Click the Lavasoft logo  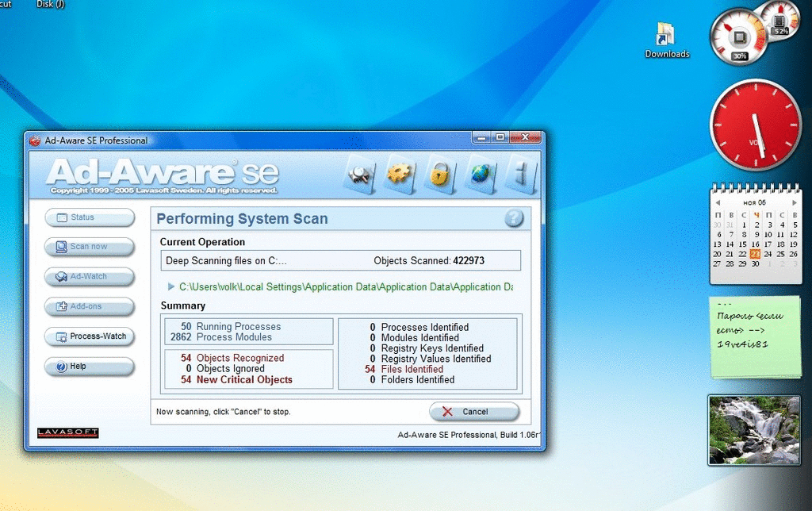click(x=68, y=432)
